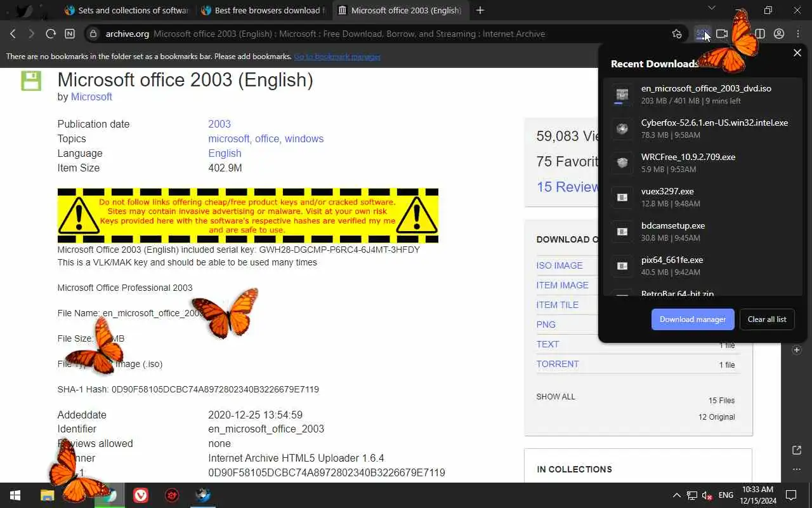Image resolution: width=812 pixels, height=508 pixels.
Task: Open the downloads toolbar indicator
Action: pyautogui.click(x=702, y=34)
